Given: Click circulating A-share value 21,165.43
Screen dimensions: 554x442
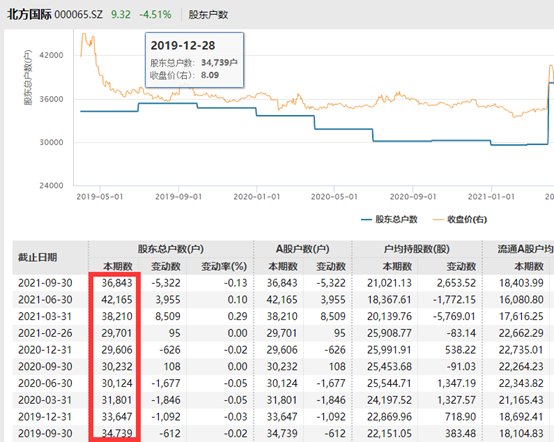Looking at the screenshot, I should (x=521, y=400).
